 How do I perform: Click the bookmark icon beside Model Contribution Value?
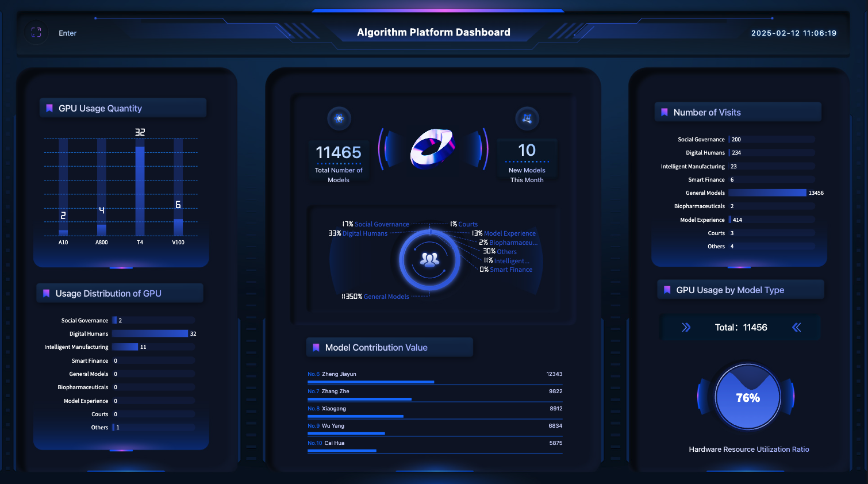(316, 347)
